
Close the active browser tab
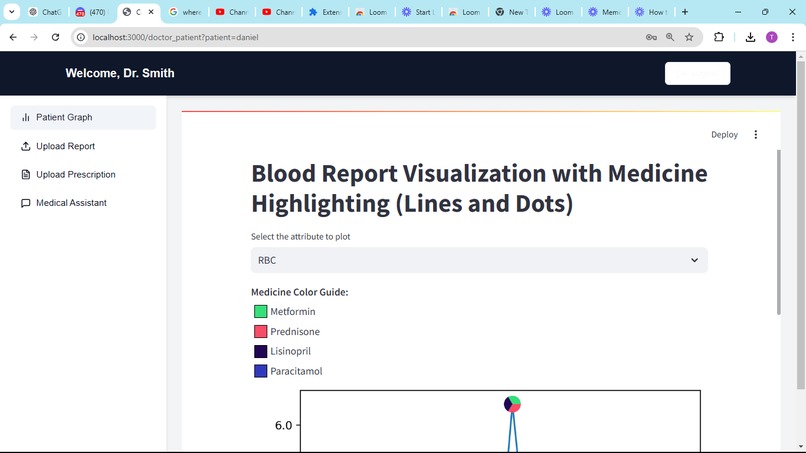pos(151,12)
